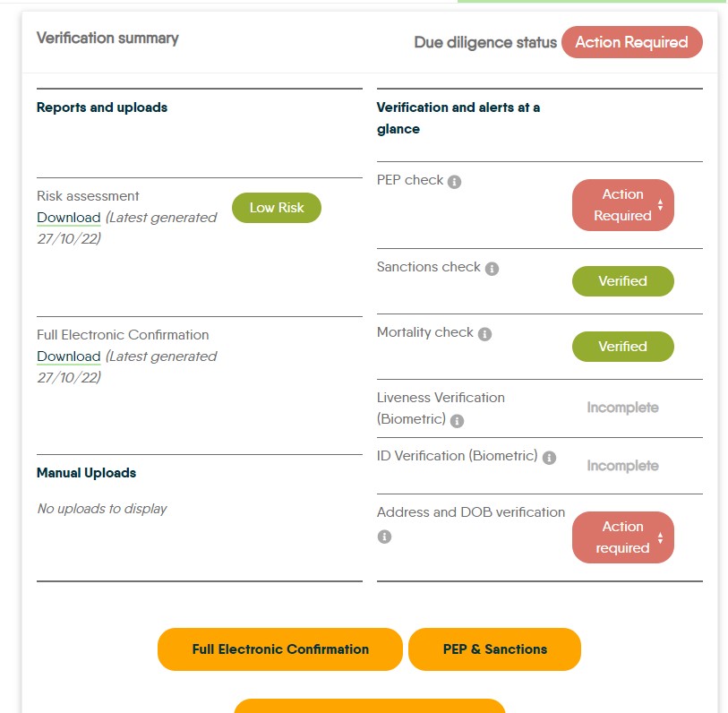Click the partially visible orange button at bottom
The width and height of the screenshot is (728, 713).
pos(370,706)
